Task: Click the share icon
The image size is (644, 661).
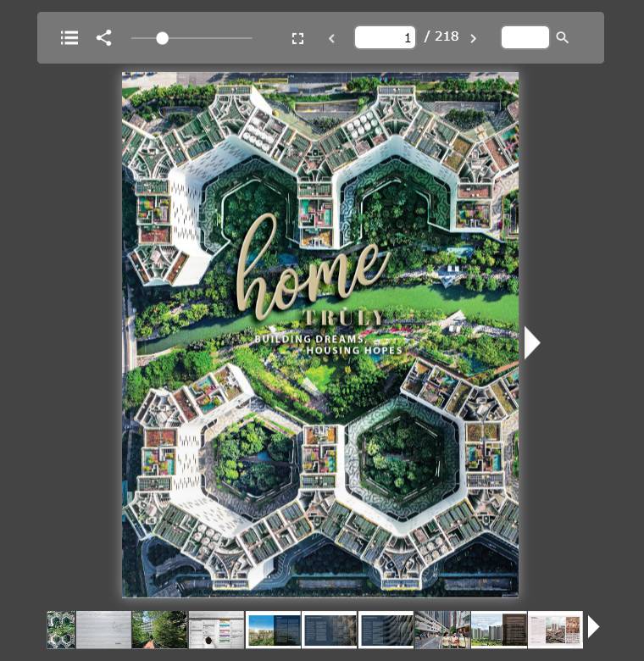Action: click(x=103, y=38)
